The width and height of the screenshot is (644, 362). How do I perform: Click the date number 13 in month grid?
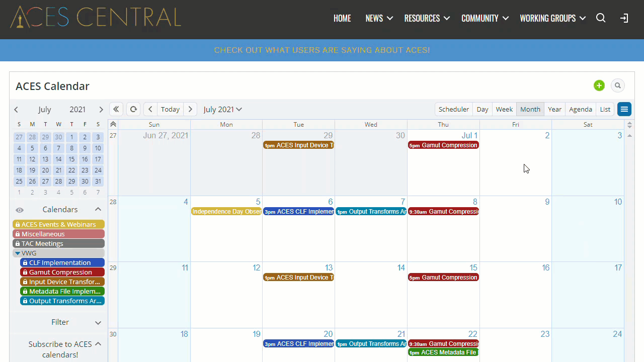coord(329,268)
